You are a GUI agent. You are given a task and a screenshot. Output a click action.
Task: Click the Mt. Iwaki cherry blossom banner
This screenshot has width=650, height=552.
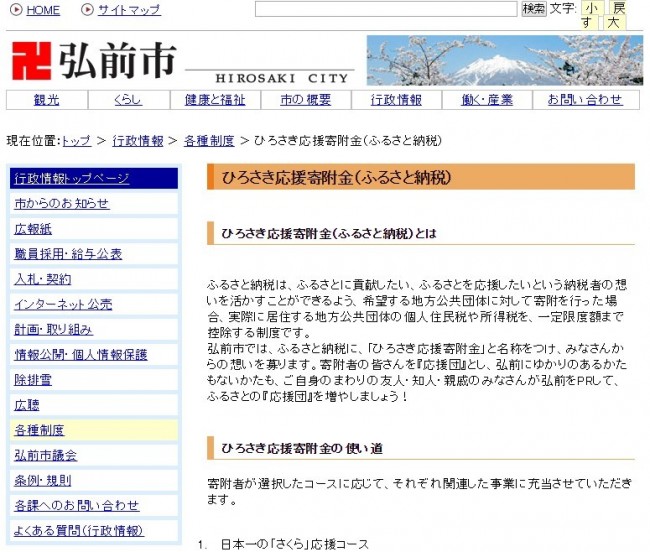(504, 61)
